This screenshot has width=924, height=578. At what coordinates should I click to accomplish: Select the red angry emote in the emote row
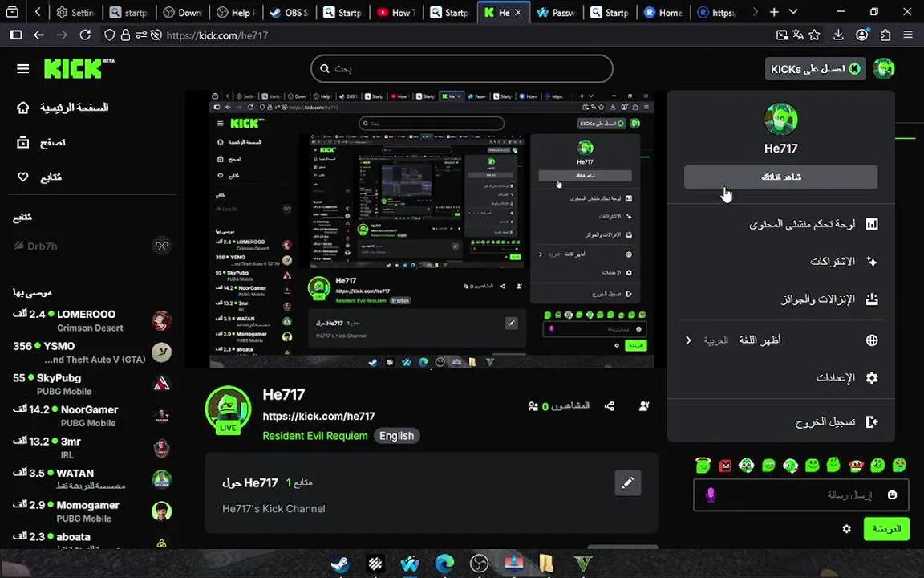pyautogui.click(x=725, y=465)
